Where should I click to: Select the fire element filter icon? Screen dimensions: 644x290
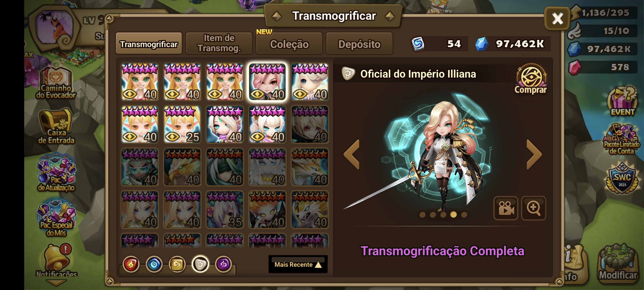(x=131, y=264)
